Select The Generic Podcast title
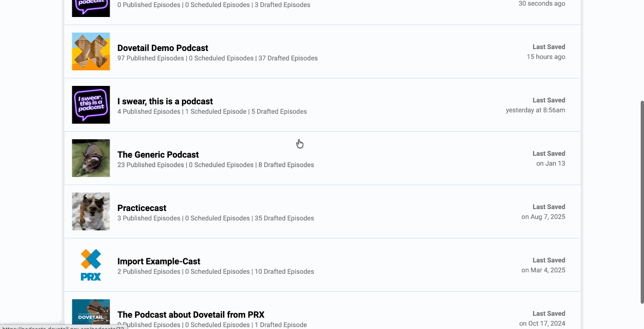 [158, 155]
